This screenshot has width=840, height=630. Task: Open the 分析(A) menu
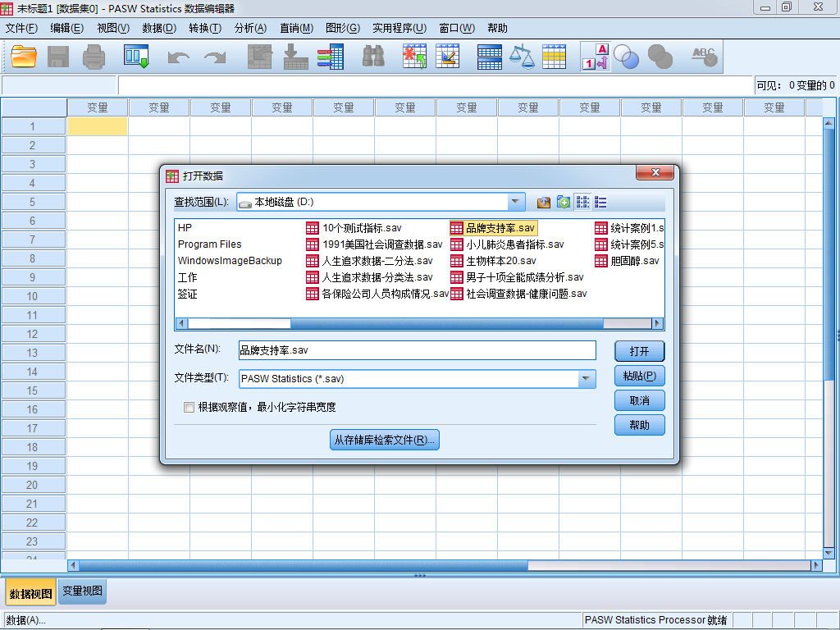[250, 28]
